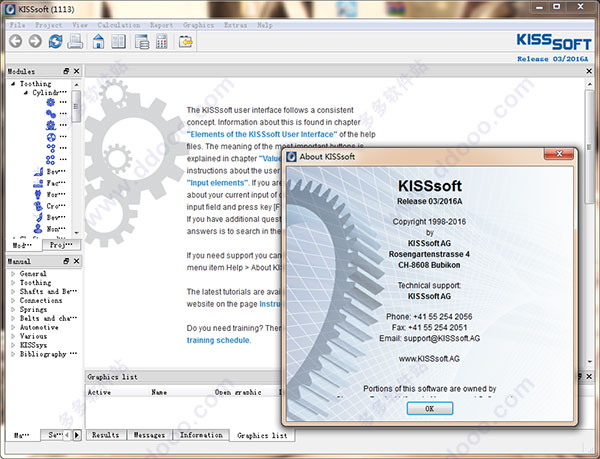
Task: Select the planetary gear module icon
Action: pyautogui.click(x=51, y=137)
